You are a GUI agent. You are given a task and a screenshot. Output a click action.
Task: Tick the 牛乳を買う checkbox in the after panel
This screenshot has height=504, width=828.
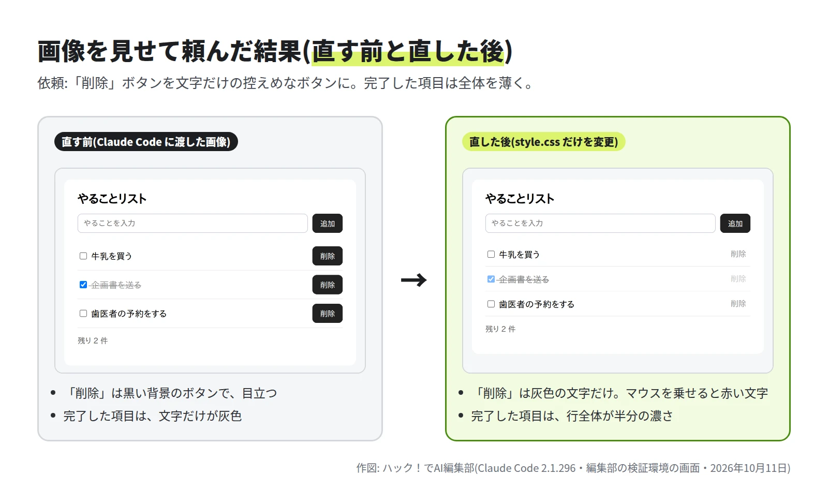(491, 254)
